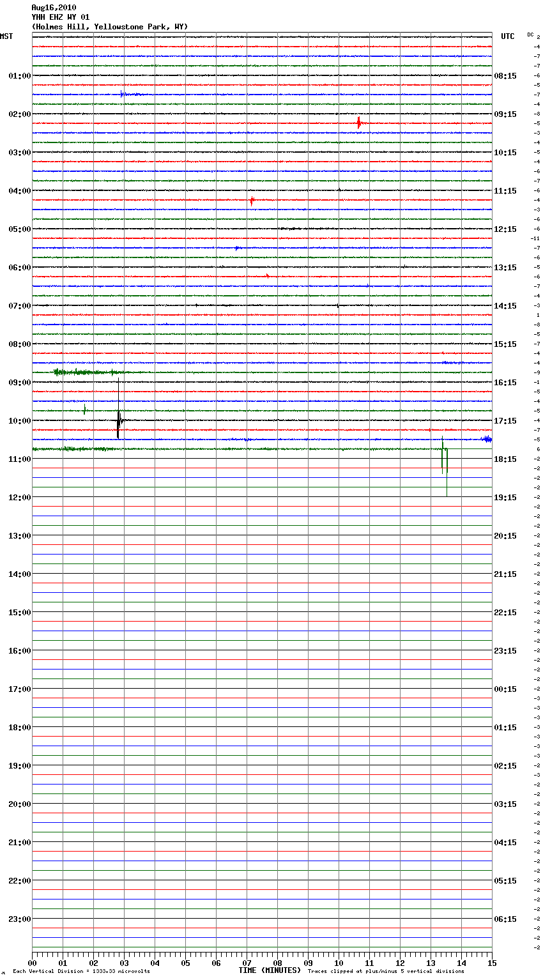Screen dimensions: 543x980
Task: Click the red seismic event on the 04:15 trace
Action: tap(252, 200)
